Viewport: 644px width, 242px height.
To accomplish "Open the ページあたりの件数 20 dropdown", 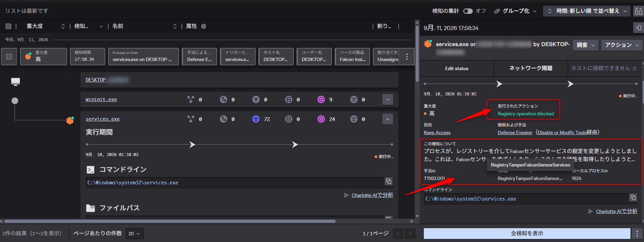I will tap(134, 234).
